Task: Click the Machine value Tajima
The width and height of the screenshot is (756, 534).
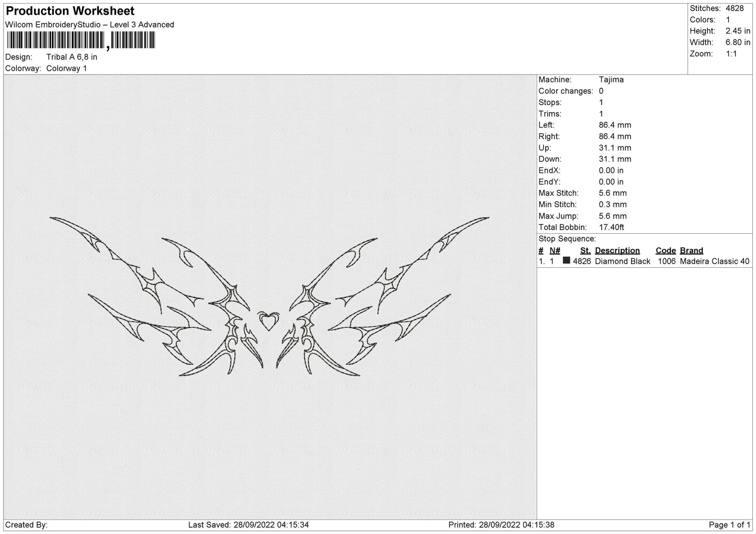Action: click(611, 79)
